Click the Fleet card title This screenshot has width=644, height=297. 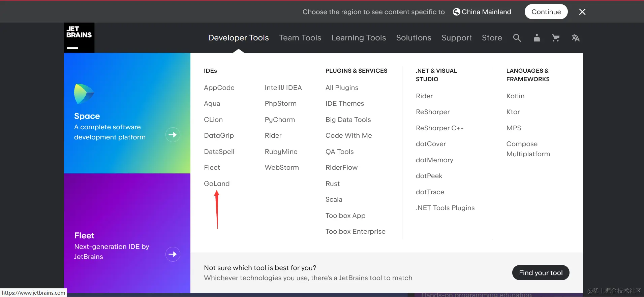[x=84, y=235]
